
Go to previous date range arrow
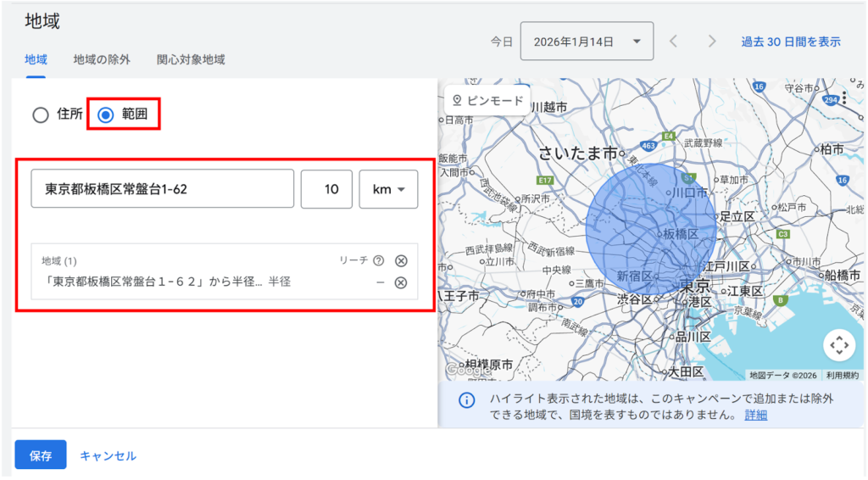tap(673, 42)
